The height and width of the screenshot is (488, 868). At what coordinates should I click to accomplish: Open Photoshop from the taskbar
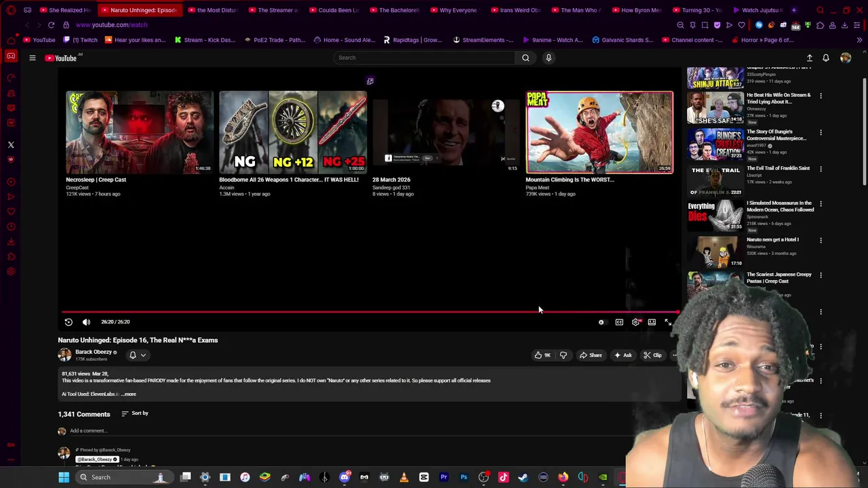(464, 477)
